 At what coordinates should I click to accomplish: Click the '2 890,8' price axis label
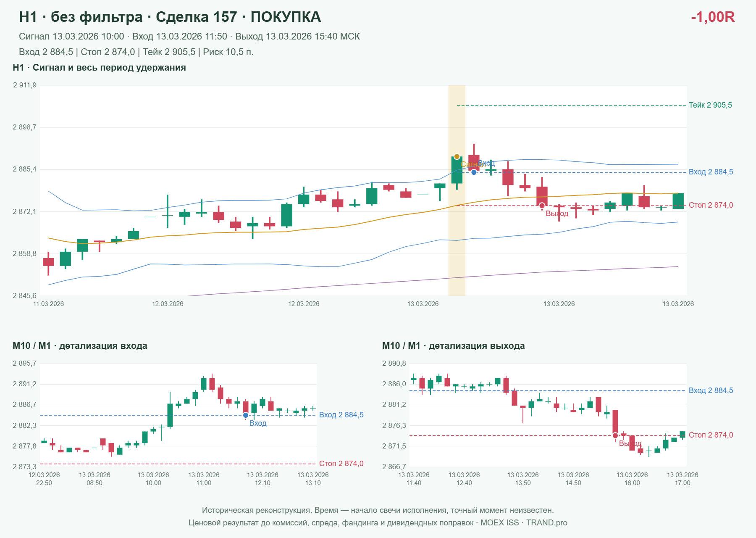pos(394,364)
